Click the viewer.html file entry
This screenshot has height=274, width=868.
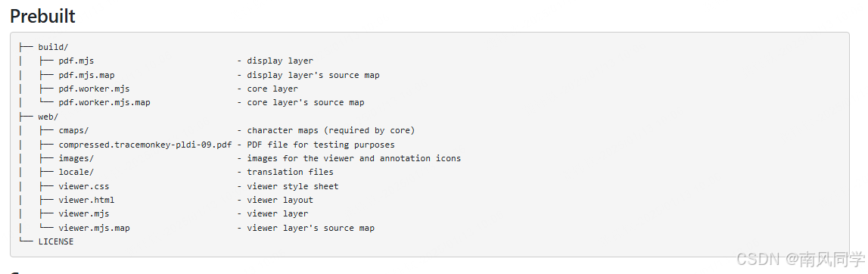[x=86, y=200]
